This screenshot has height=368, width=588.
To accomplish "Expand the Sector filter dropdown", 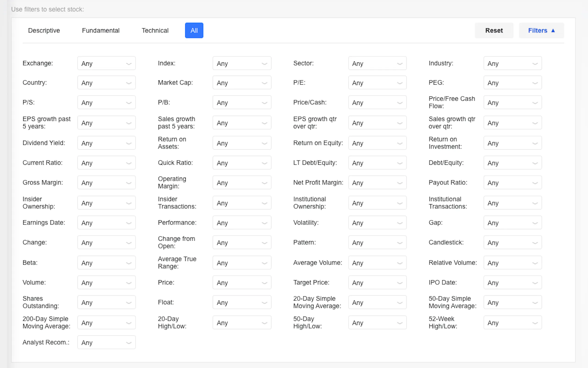I will [377, 63].
